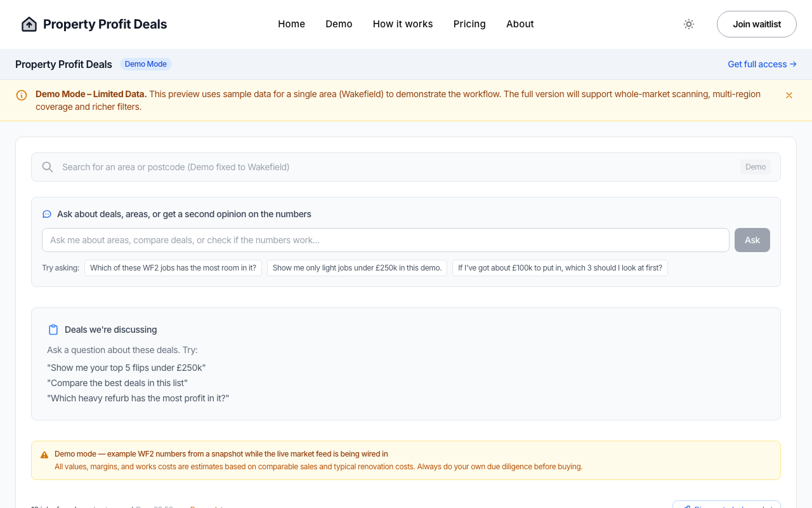This screenshot has width=812, height=508.
Task: Focus the area or postcode search field
Action: click(x=406, y=167)
